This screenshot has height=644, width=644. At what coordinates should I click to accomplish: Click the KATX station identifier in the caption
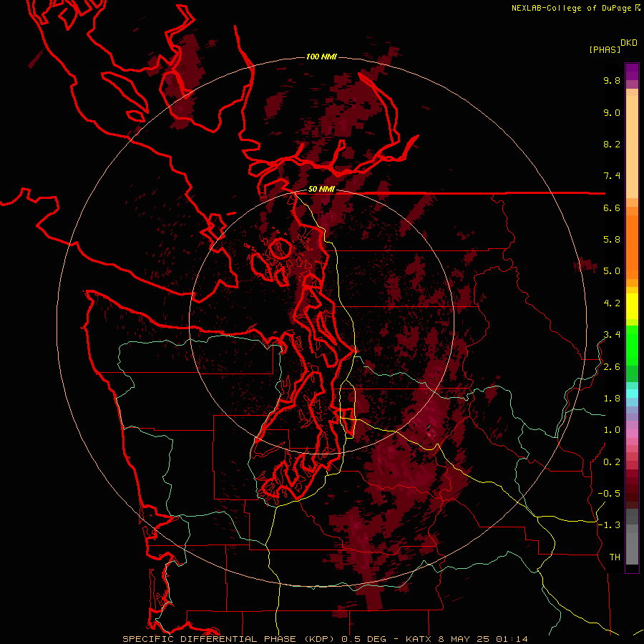coord(419,639)
